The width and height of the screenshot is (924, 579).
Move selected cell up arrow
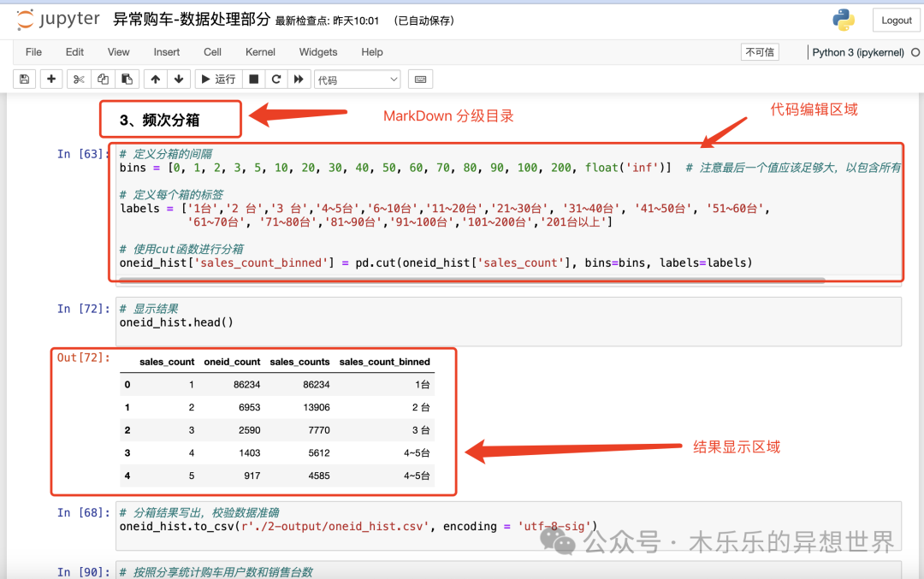click(156, 79)
